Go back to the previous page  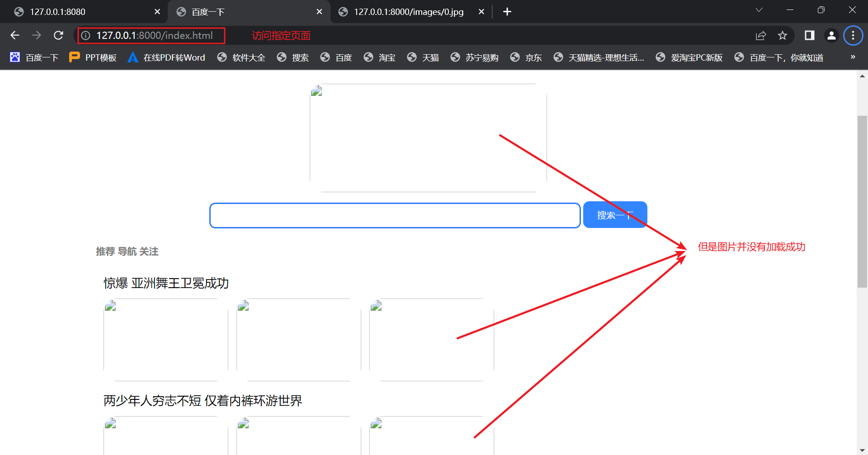(x=15, y=35)
